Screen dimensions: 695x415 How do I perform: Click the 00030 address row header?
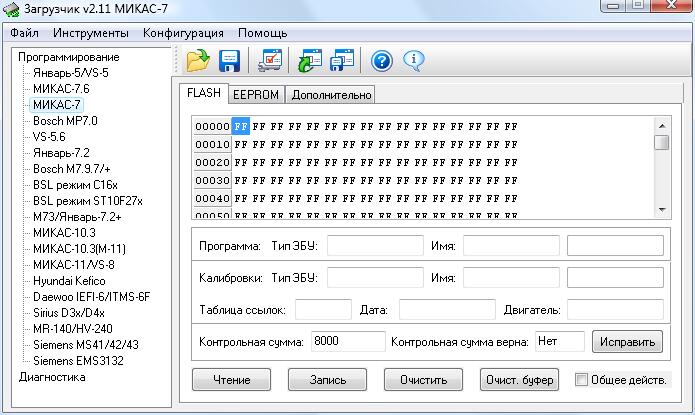pyautogui.click(x=212, y=180)
